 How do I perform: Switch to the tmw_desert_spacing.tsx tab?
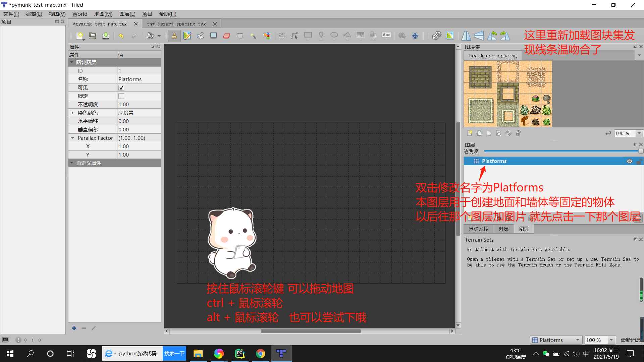coord(176,23)
